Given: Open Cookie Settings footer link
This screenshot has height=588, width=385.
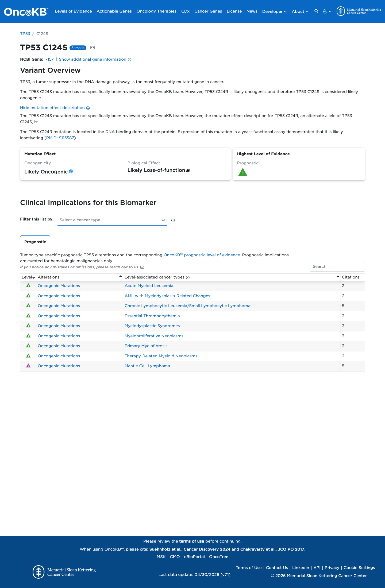Looking at the screenshot, I should (359, 568).
